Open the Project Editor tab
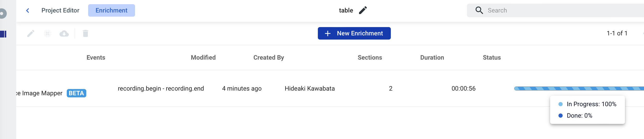 [x=60, y=10]
